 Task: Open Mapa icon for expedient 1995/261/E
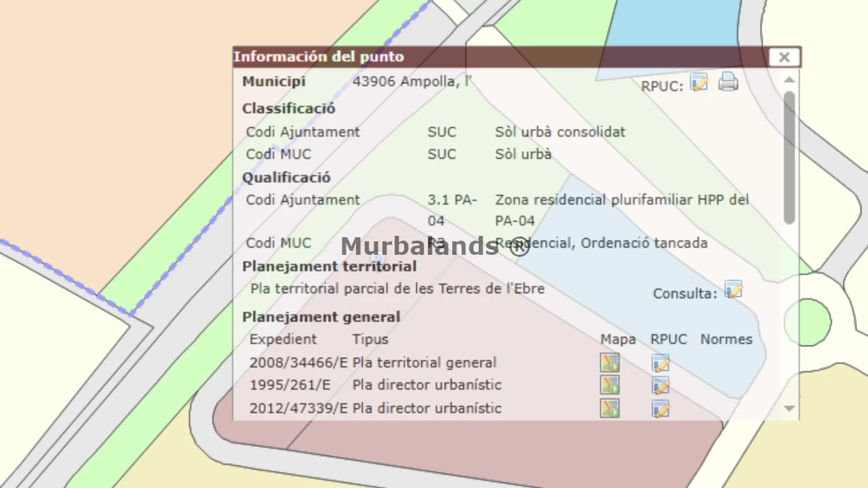click(610, 385)
